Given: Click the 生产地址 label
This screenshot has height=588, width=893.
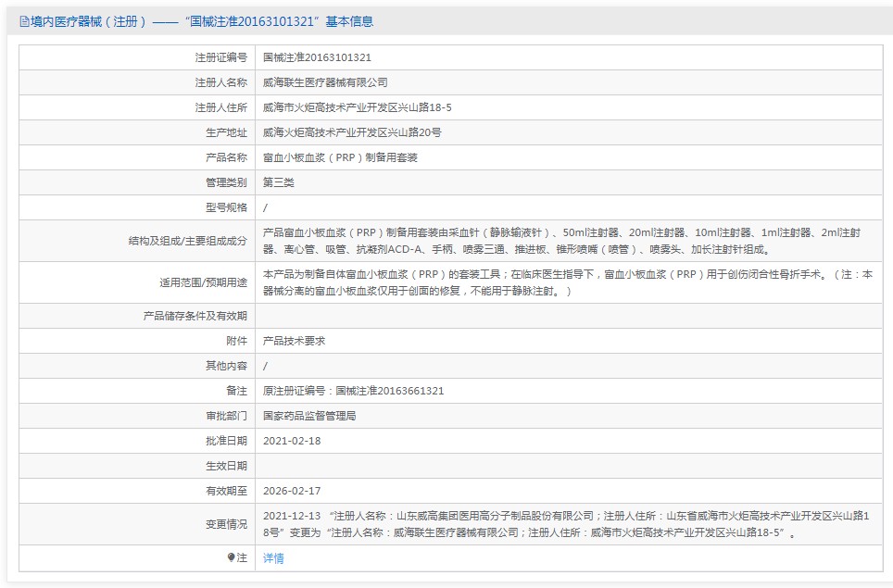Looking at the screenshot, I should point(226,132).
